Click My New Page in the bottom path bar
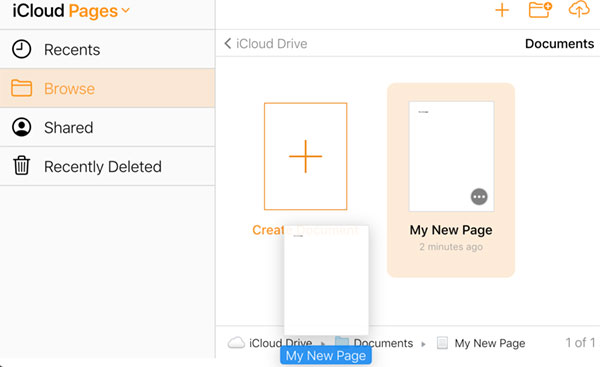This screenshot has width=600, height=367. [x=490, y=343]
